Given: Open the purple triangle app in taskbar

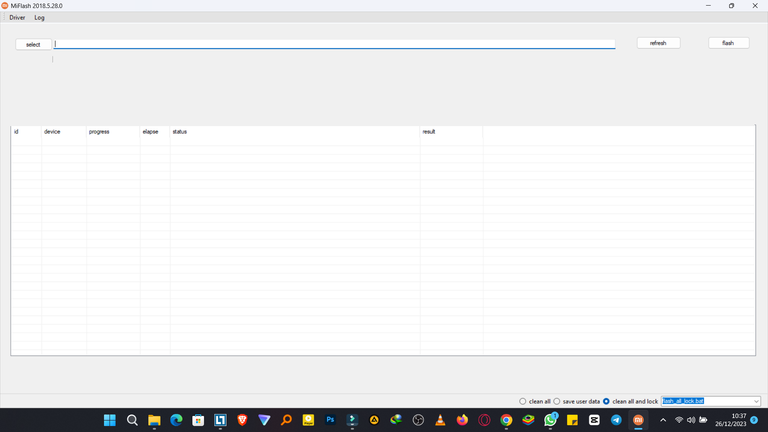Looking at the screenshot, I should click(x=264, y=420).
